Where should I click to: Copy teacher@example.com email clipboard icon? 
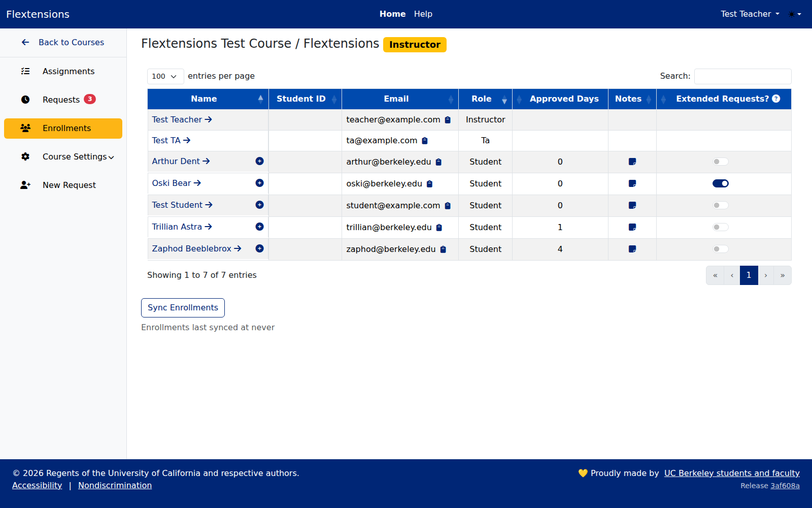[448, 120]
